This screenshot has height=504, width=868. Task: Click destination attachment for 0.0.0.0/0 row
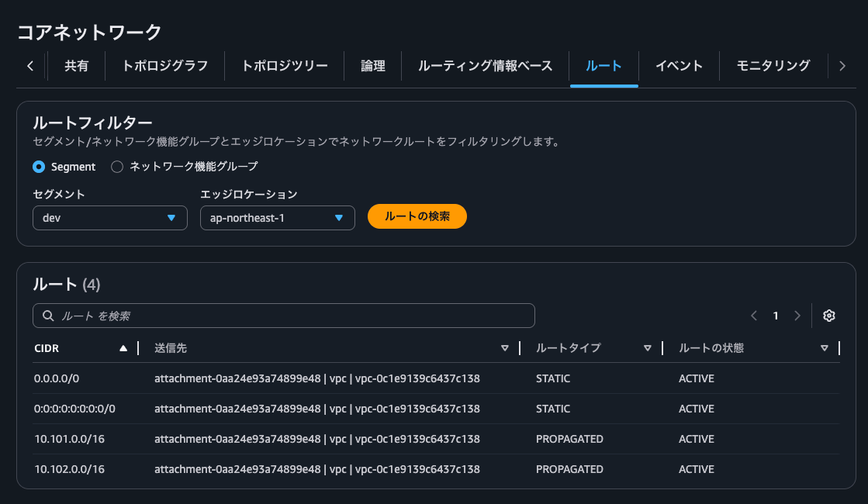(317, 378)
